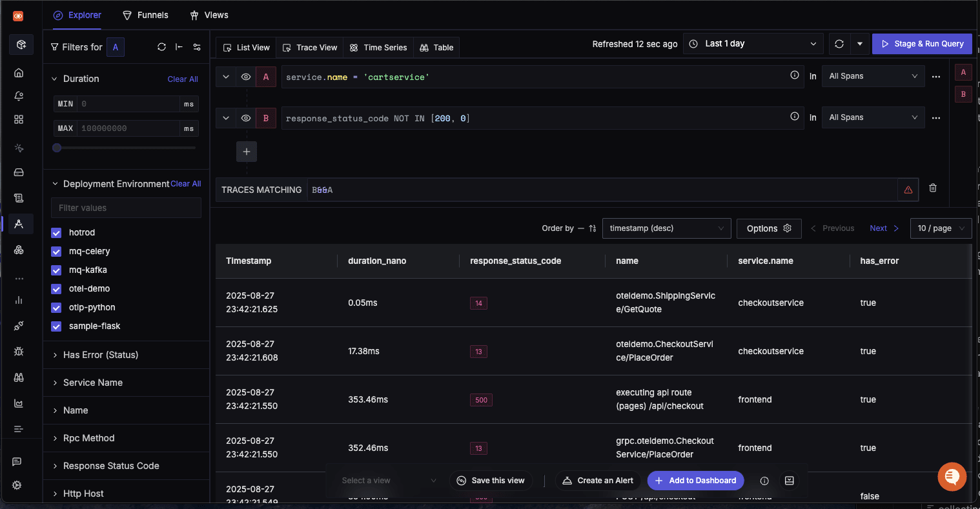Switch to Trace View tab
This screenshot has height=509, width=980.
(310, 48)
